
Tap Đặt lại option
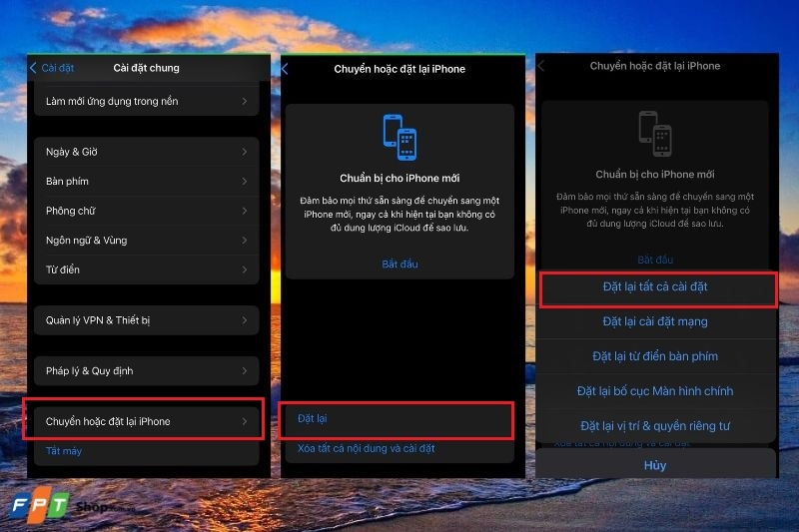399,418
